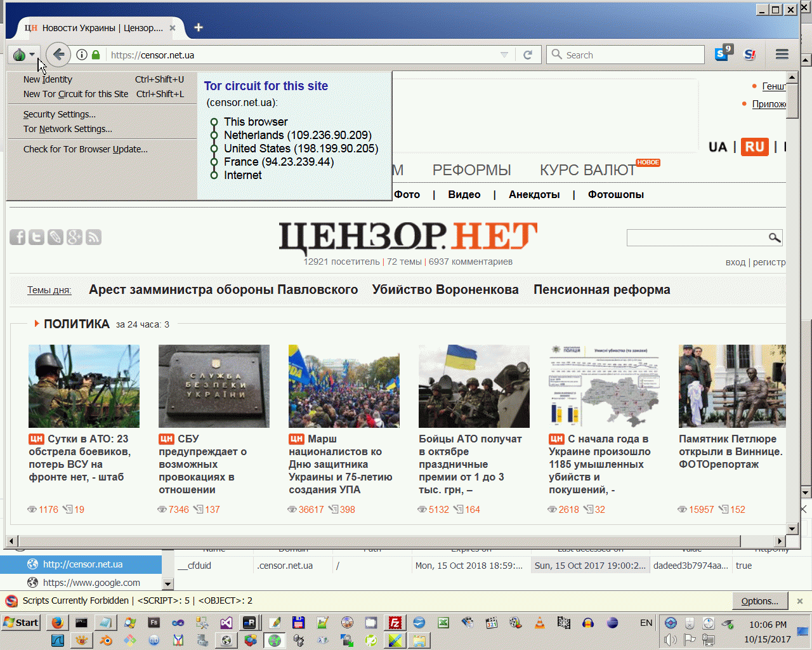Open the NoScript toolbar icon
The width and height of the screenshot is (812, 650).
pos(750,55)
